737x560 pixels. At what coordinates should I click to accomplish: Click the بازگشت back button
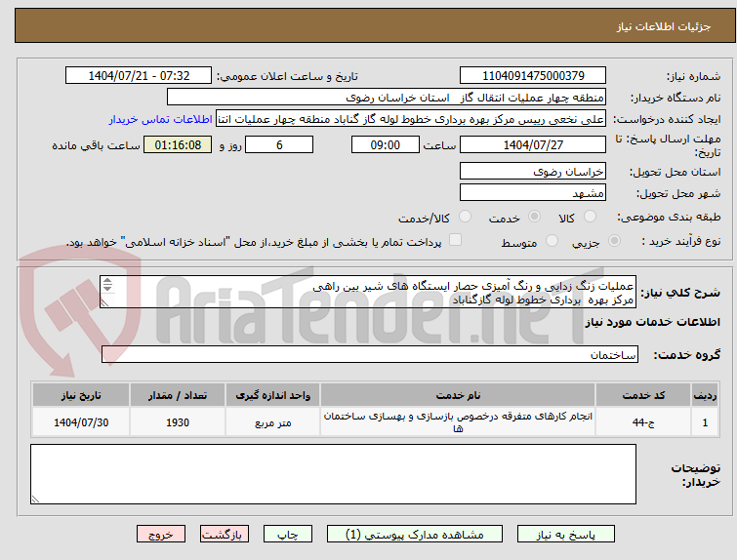(x=225, y=535)
